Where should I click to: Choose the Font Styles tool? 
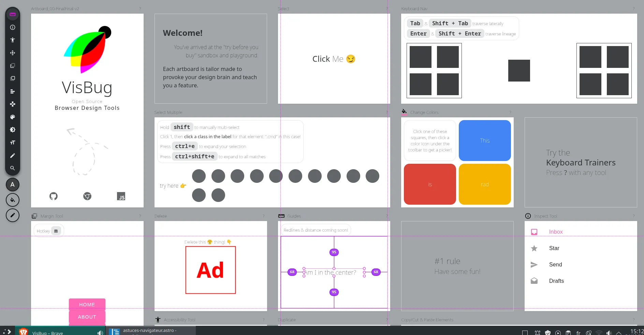pyautogui.click(x=13, y=143)
